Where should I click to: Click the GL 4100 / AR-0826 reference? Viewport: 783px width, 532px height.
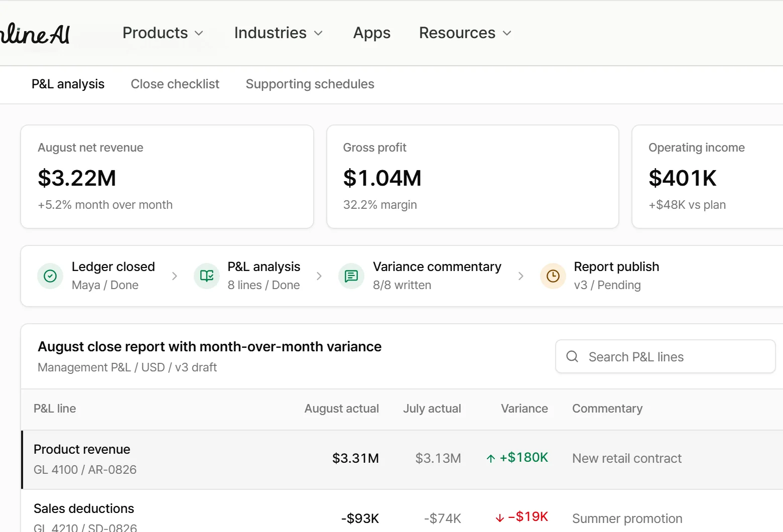tap(85, 470)
